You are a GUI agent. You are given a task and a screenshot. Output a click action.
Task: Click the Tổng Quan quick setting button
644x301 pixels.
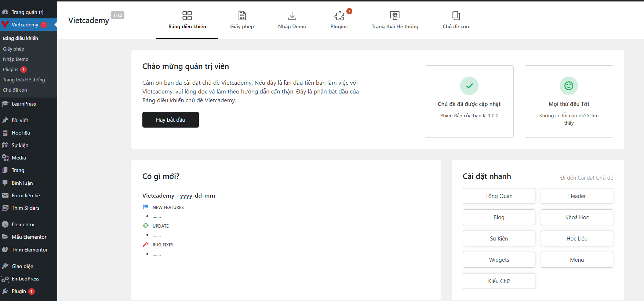499,196
